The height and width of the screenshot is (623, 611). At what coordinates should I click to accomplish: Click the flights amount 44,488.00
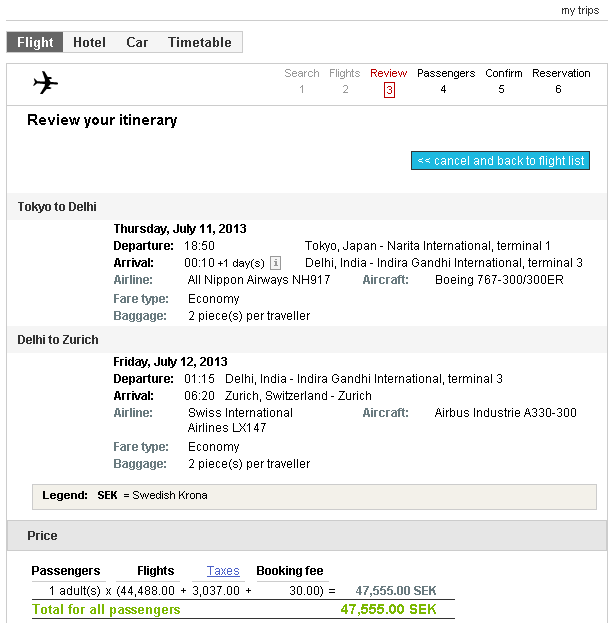[147, 591]
